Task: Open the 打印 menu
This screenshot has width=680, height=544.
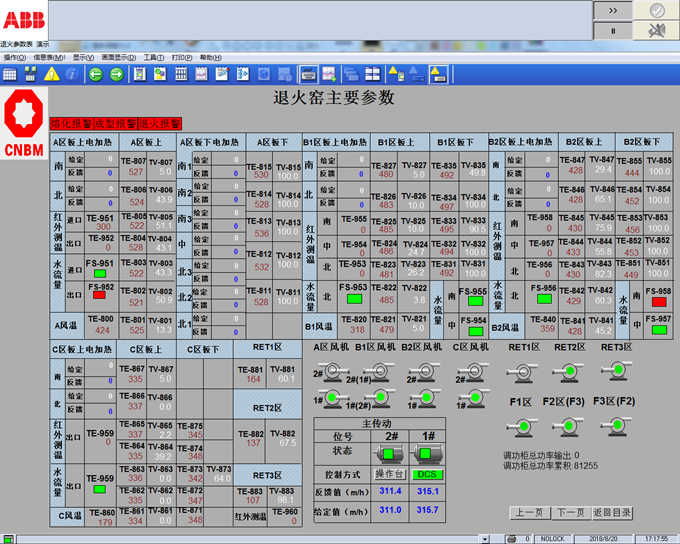Action: point(181,58)
